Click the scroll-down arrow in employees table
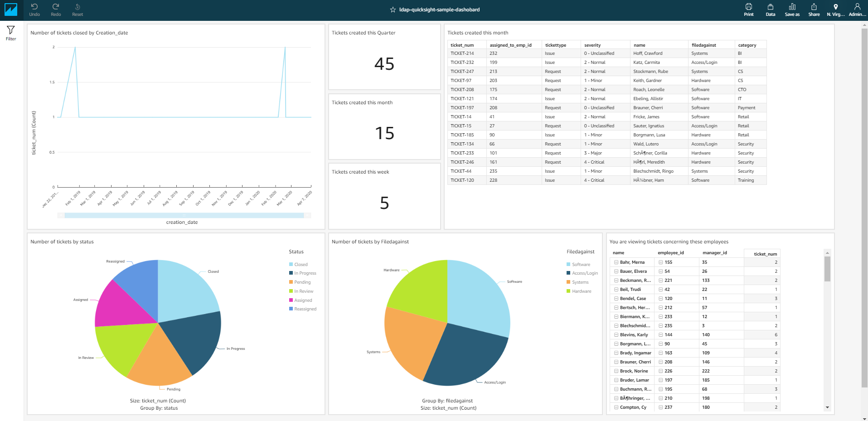 (x=827, y=407)
